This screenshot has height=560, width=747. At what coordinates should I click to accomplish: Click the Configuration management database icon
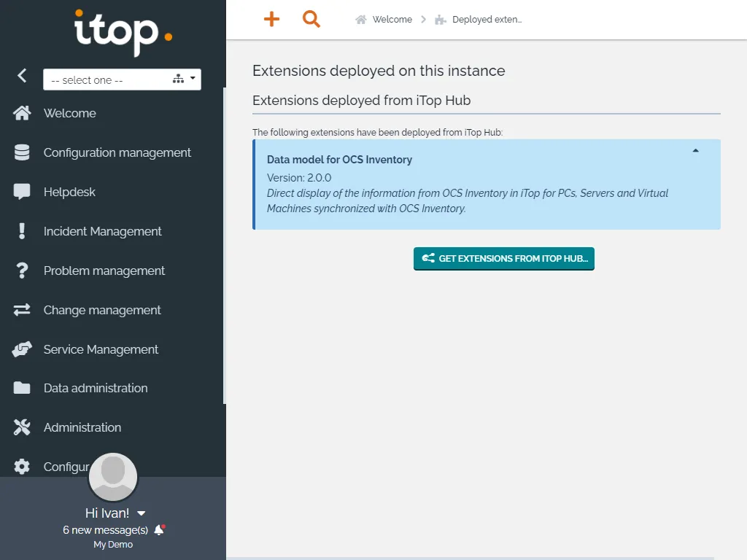click(22, 152)
